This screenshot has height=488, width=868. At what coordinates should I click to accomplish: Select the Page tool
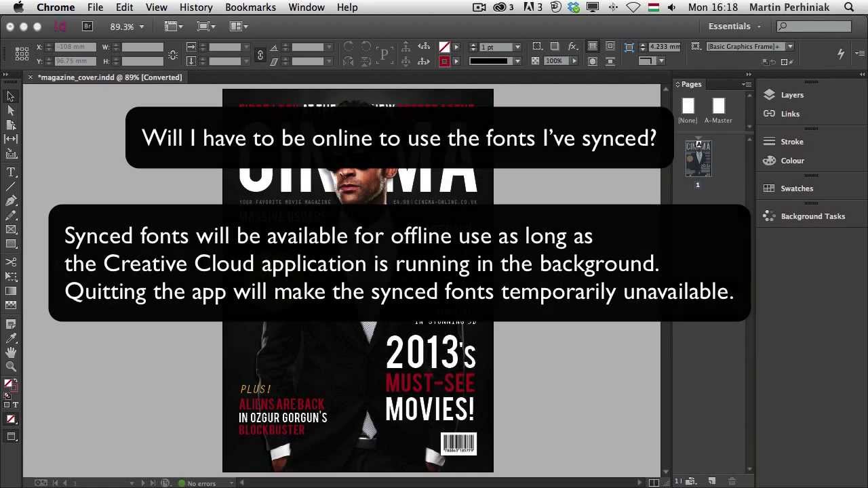coord(11,125)
